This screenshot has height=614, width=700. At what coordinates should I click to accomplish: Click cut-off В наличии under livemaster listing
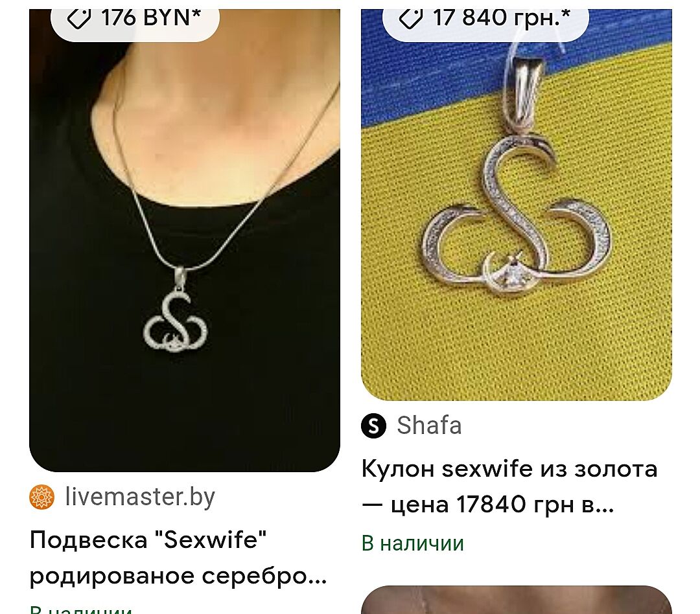pyautogui.click(x=81, y=609)
